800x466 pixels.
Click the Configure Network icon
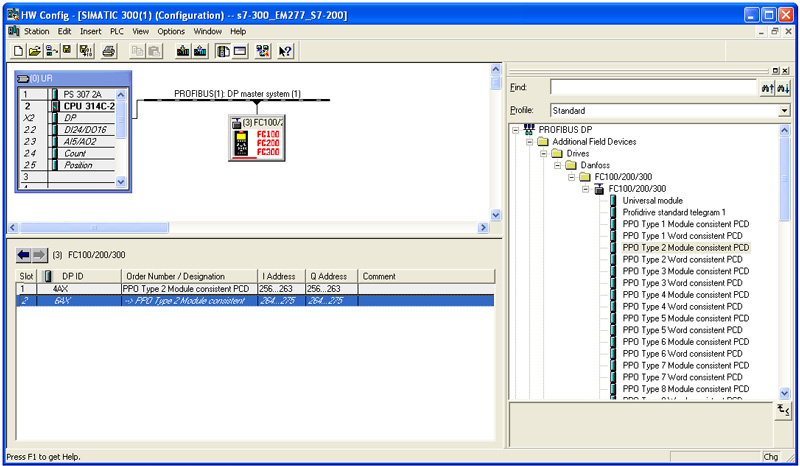coord(263,51)
